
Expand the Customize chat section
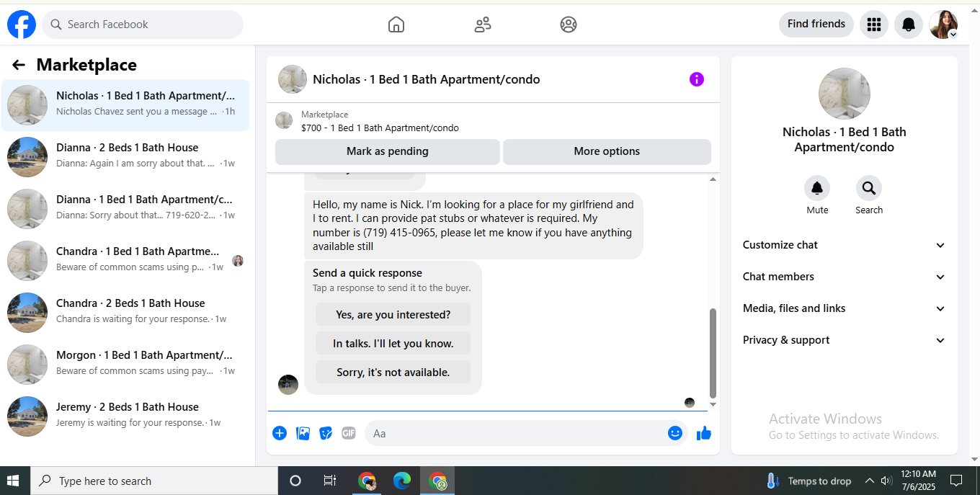coord(844,245)
